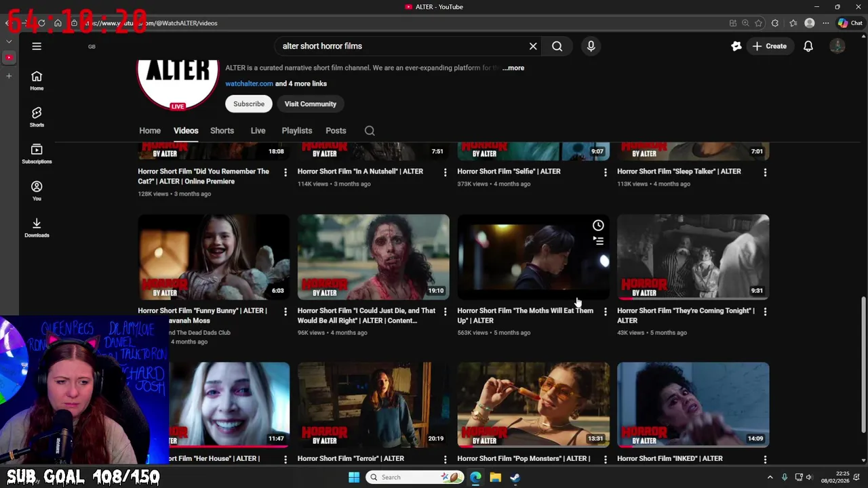Open the Posts tab
868x488 pixels.
click(x=336, y=131)
